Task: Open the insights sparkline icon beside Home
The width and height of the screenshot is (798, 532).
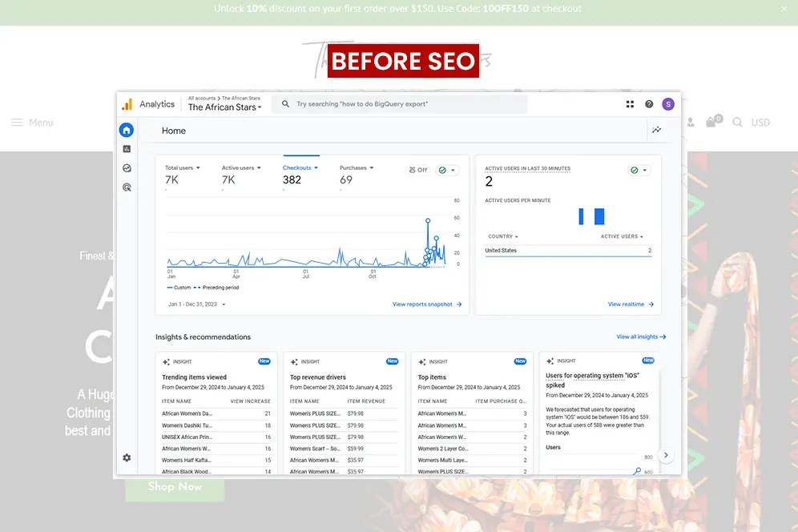Action: coord(657,130)
